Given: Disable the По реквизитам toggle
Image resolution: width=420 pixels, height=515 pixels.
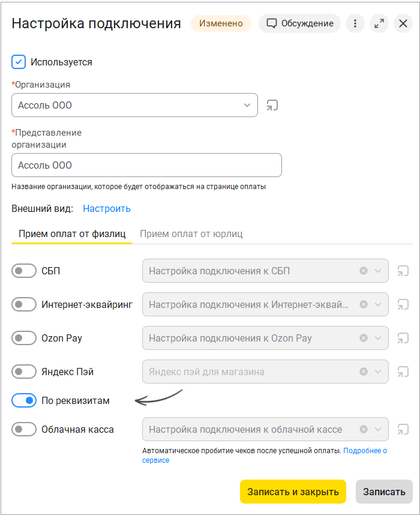Looking at the screenshot, I should click(23, 400).
